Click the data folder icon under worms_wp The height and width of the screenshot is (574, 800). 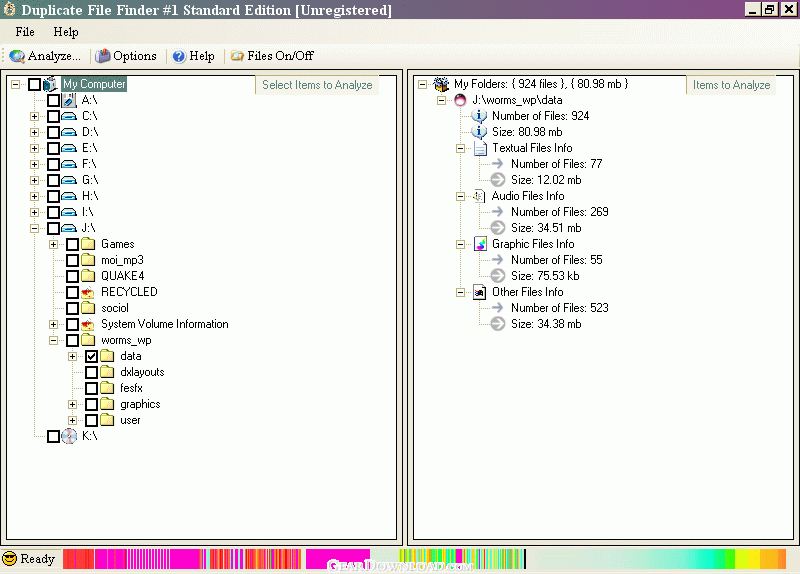(x=107, y=356)
